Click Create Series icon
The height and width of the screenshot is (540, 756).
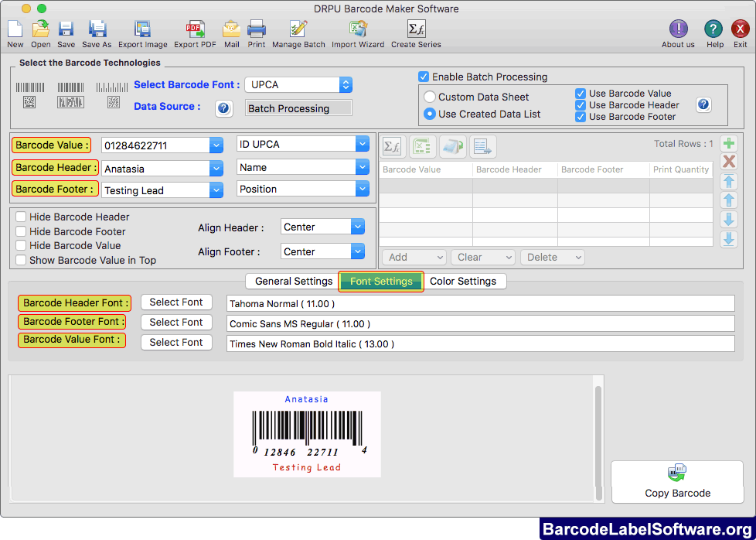pyautogui.click(x=416, y=30)
